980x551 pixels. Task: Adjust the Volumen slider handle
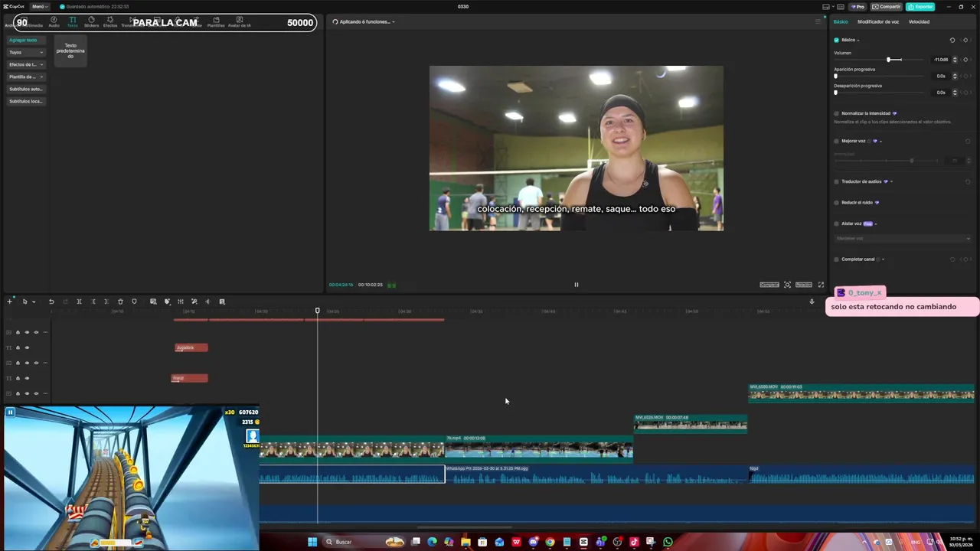tap(889, 60)
